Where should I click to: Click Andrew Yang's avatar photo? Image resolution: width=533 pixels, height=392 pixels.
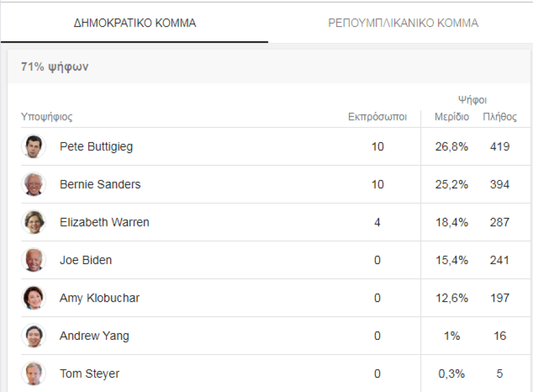33,336
